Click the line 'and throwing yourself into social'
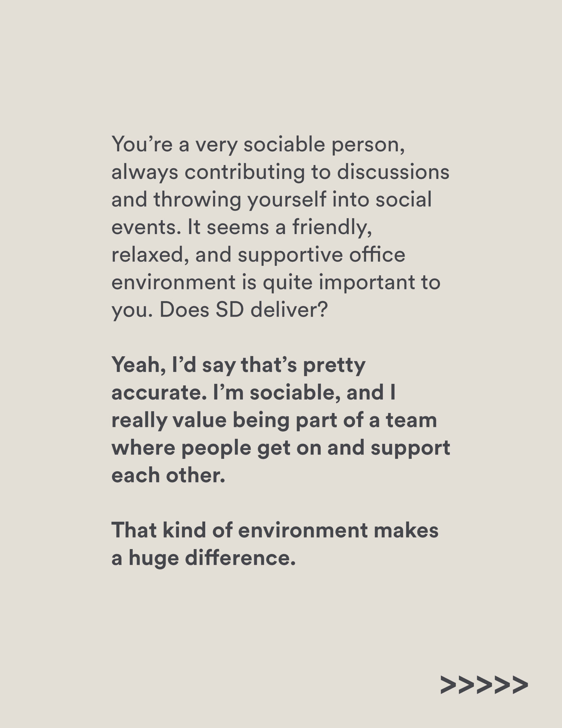Image resolution: width=562 pixels, height=728 pixels. click(272, 200)
